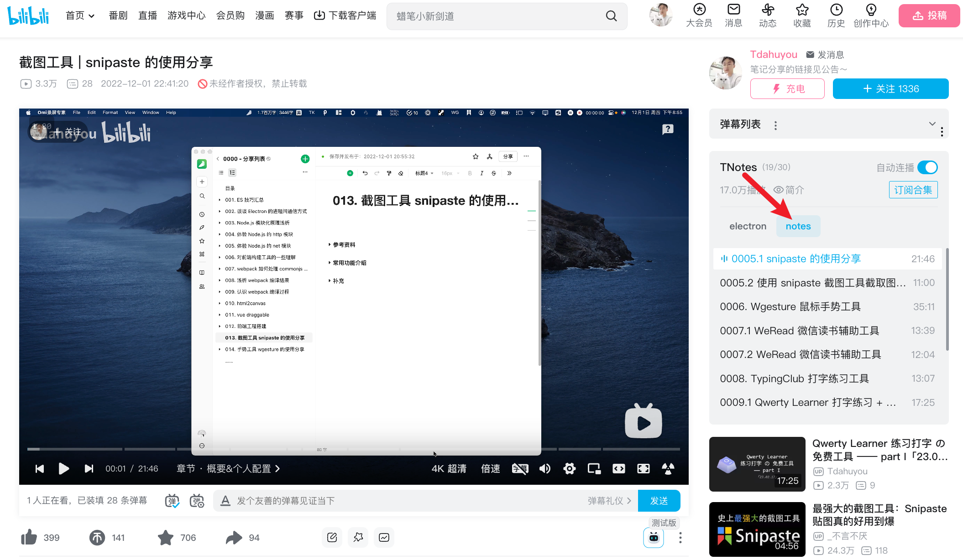Open Snipaste recommended video thumbnail
The width and height of the screenshot is (963, 560).
[757, 529]
